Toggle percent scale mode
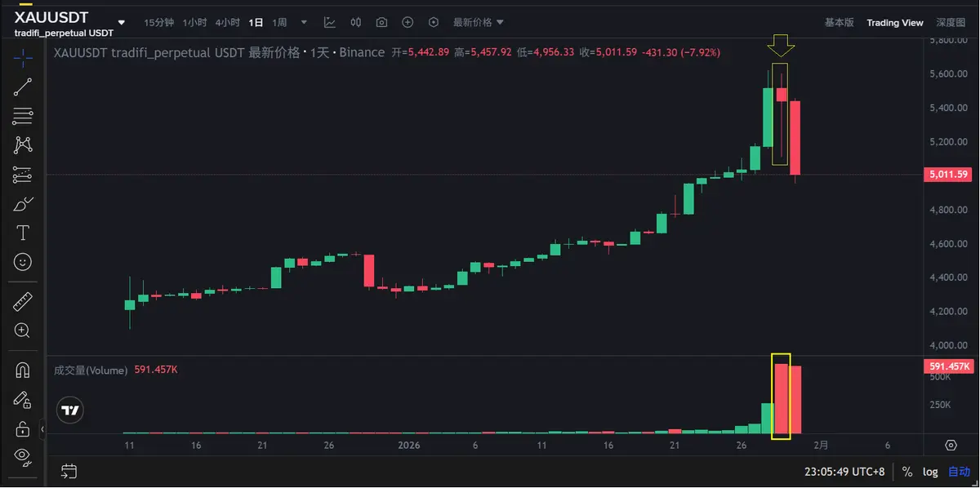This screenshot has height=488, width=980. click(x=907, y=472)
